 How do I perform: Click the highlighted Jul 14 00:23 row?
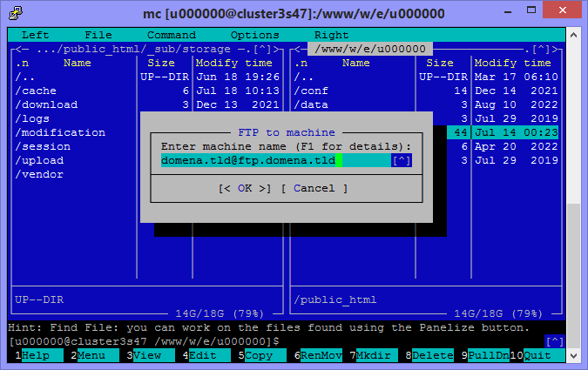tap(503, 132)
